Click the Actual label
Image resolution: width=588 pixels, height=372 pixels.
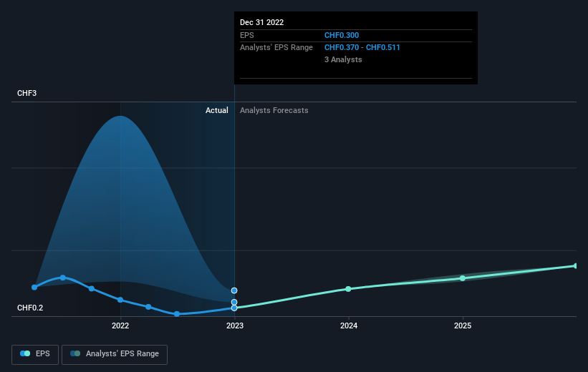(217, 110)
